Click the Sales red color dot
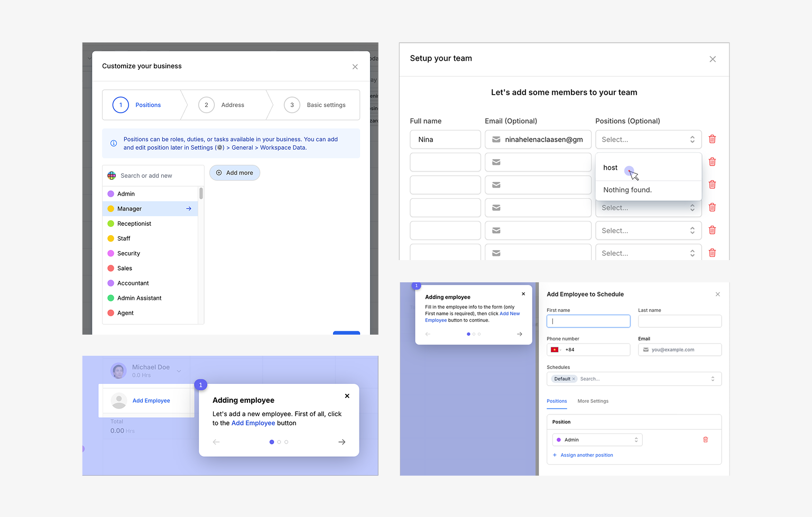The width and height of the screenshot is (812, 517). (111, 268)
